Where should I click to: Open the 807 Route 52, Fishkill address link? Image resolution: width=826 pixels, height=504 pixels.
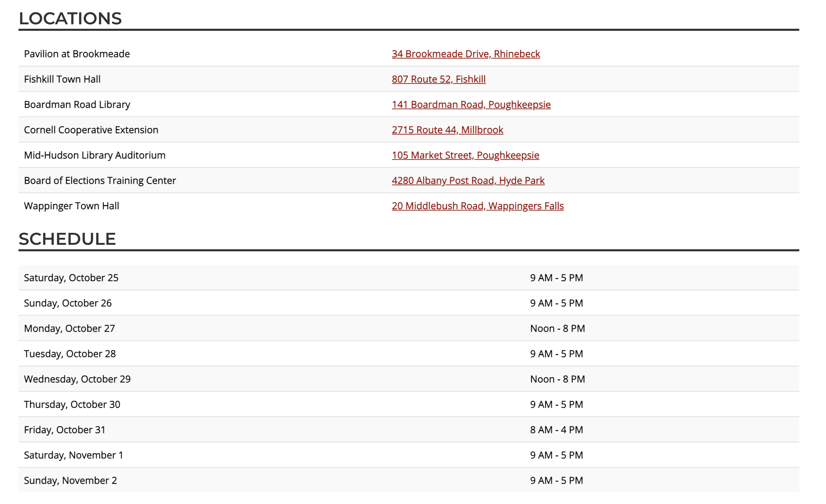tap(438, 79)
